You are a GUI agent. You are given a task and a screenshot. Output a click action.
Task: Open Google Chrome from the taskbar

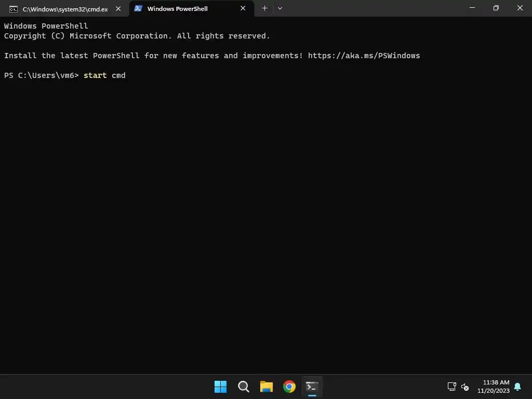point(289,387)
